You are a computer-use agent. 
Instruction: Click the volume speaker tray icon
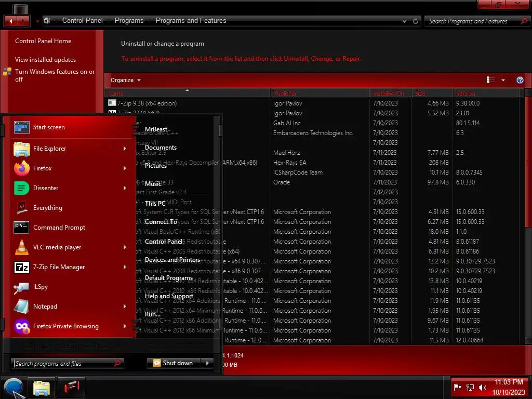pos(482,387)
